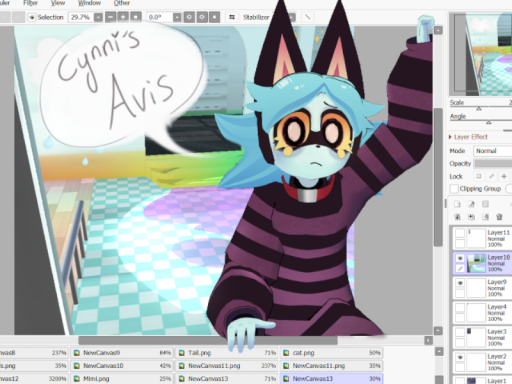Open NewCanvas11.png tab at 35%

331,366
